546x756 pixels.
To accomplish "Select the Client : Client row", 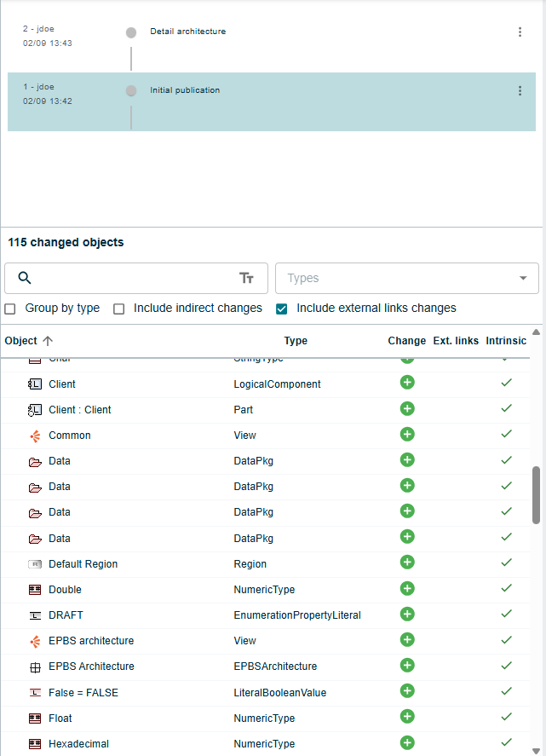I will [265, 410].
